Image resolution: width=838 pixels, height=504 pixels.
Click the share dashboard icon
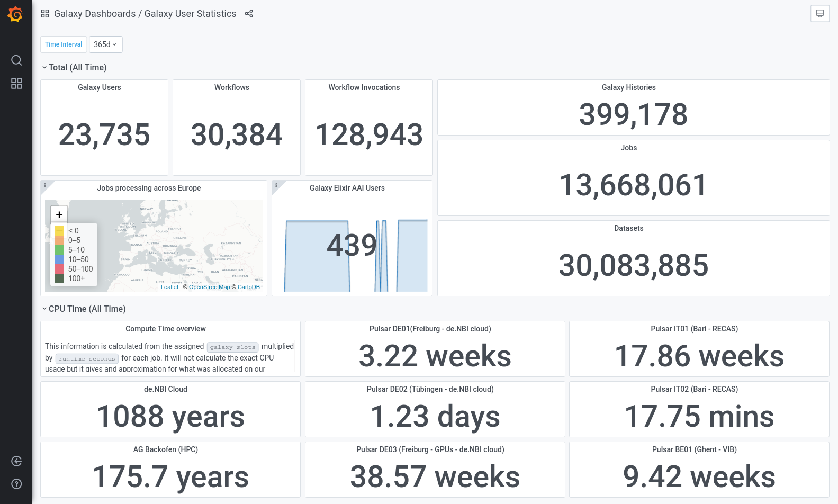click(x=249, y=14)
